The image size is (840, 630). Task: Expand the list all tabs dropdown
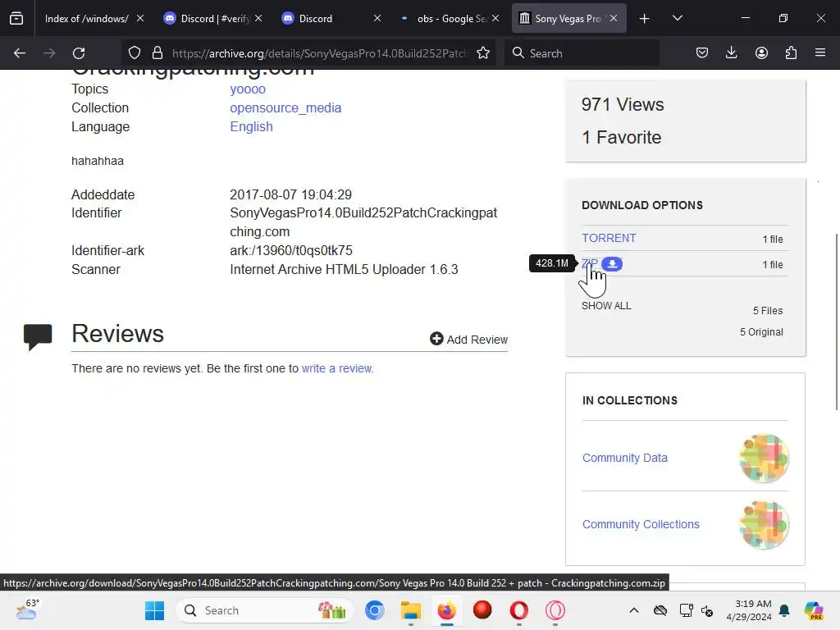(677, 18)
